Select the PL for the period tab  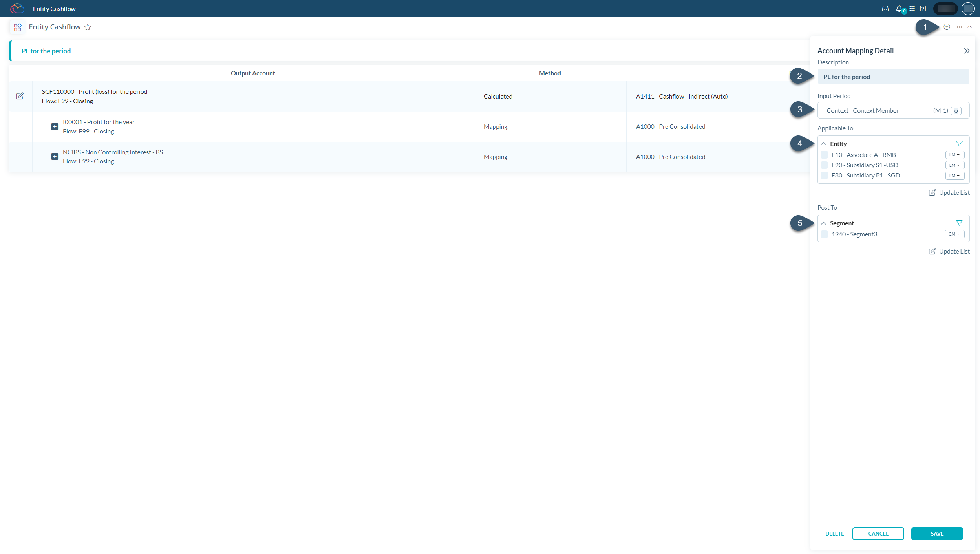click(46, 51)
